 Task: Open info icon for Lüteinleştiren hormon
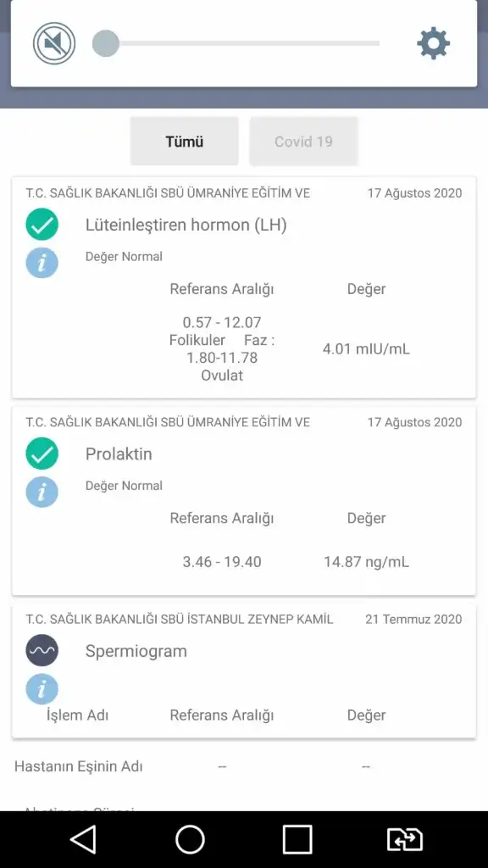[42, 263]
